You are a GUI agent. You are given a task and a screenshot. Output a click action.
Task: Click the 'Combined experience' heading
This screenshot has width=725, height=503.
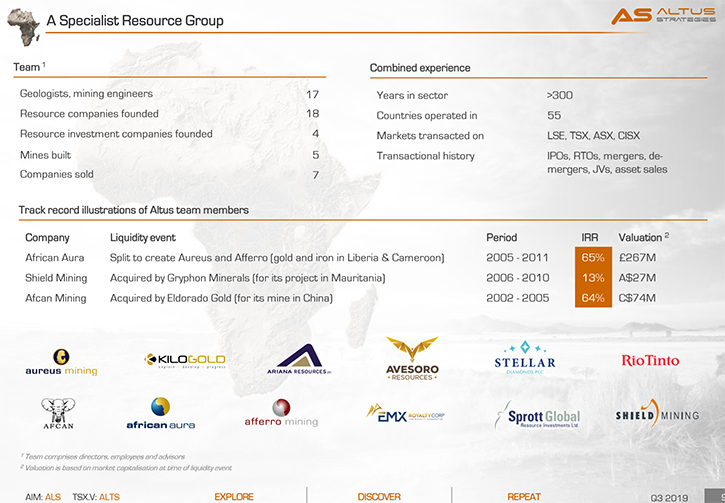pyautogui.click(x=420, y=68)
